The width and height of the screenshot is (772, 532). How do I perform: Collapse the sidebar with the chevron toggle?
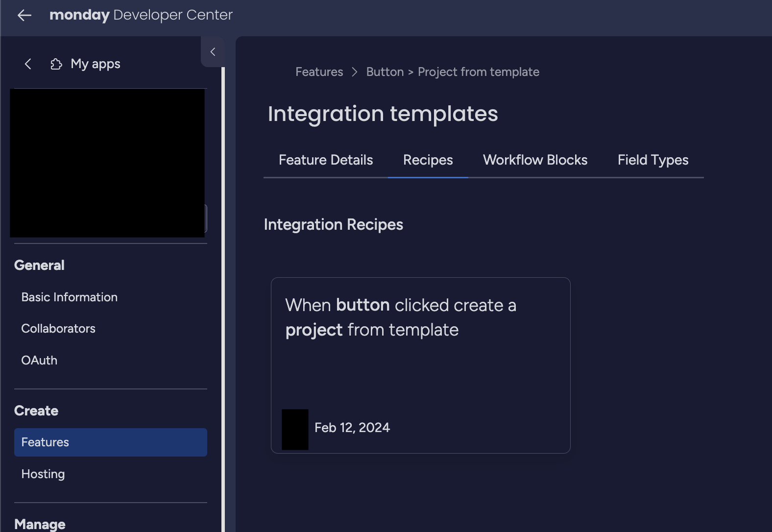(213, 51)
